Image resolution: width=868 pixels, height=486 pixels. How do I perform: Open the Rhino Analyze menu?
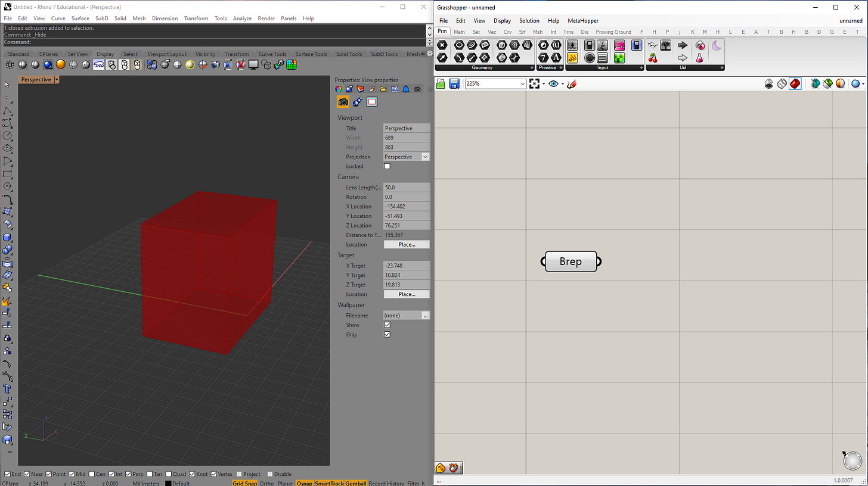242,18
